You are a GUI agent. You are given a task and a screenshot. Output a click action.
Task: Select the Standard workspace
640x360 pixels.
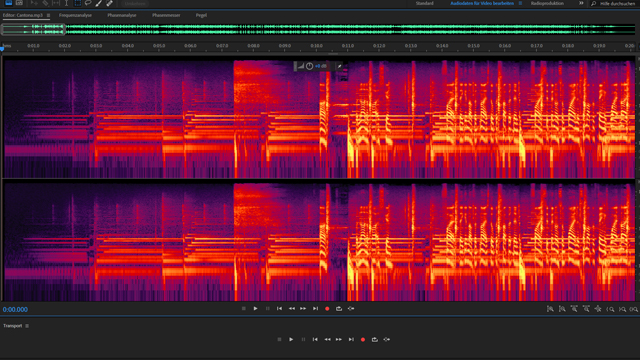[424, 3]
